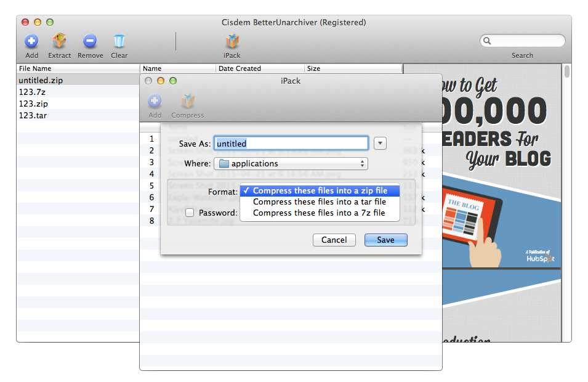Click the Clear trash bin icon
This screenshot has width=588, height=382.
119,41
